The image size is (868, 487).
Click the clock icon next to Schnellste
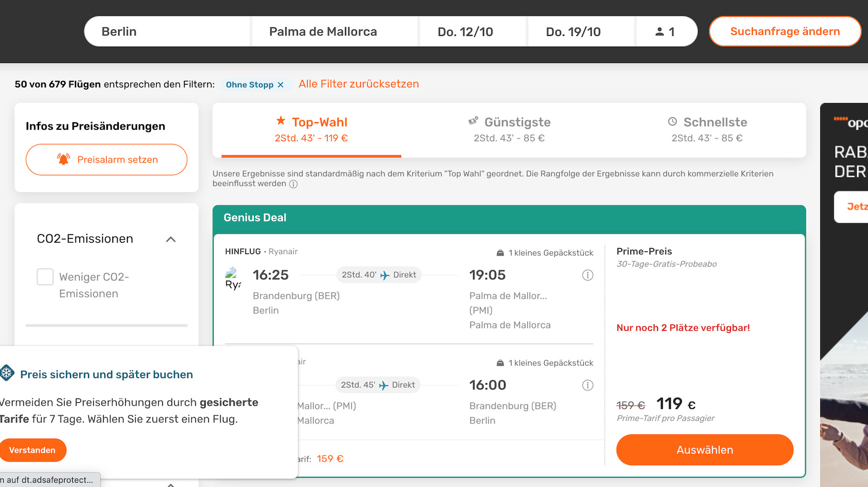673,122
